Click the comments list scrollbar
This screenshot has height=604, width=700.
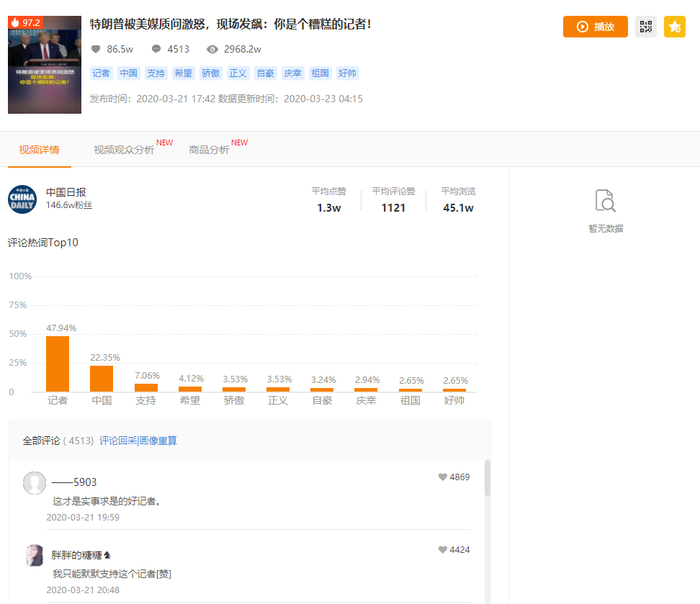point(488,478)
